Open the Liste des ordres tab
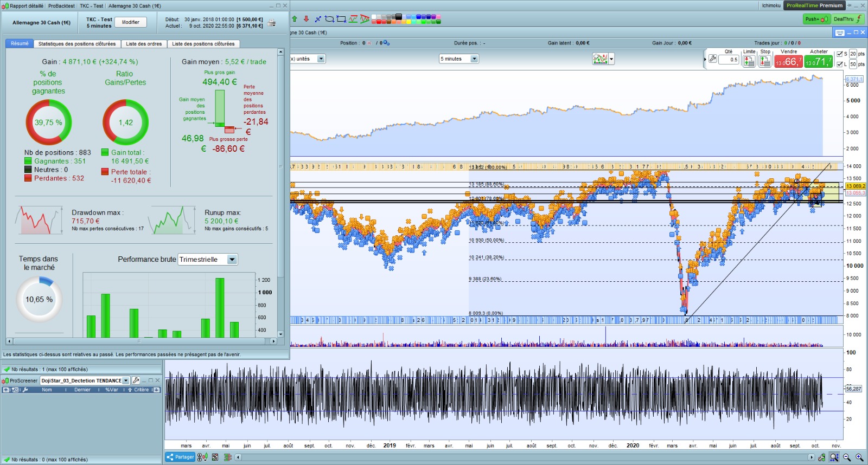 tap(144, 44)
